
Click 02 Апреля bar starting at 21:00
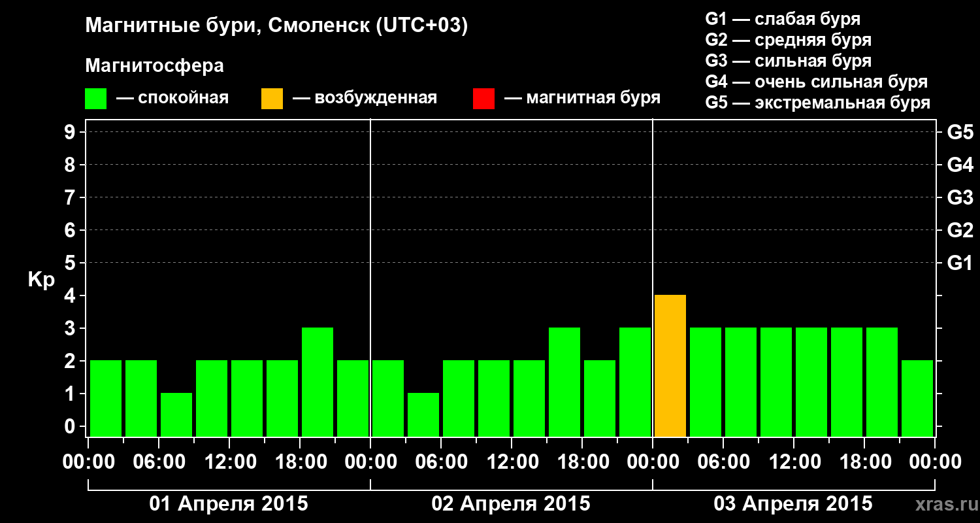(x=635, y=382)
